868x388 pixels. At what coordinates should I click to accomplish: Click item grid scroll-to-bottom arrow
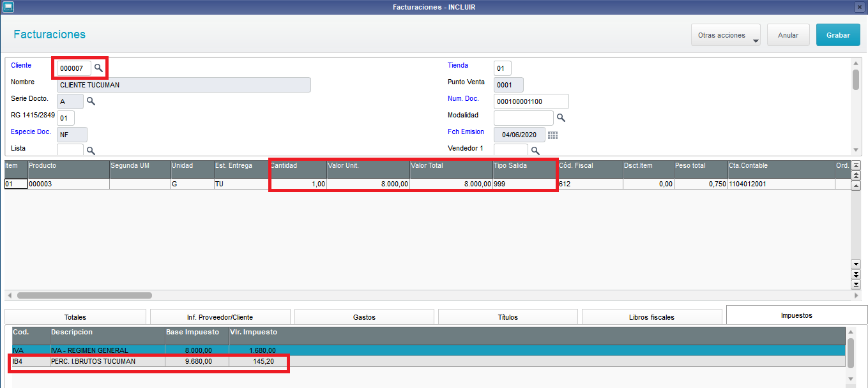[856, 284]
